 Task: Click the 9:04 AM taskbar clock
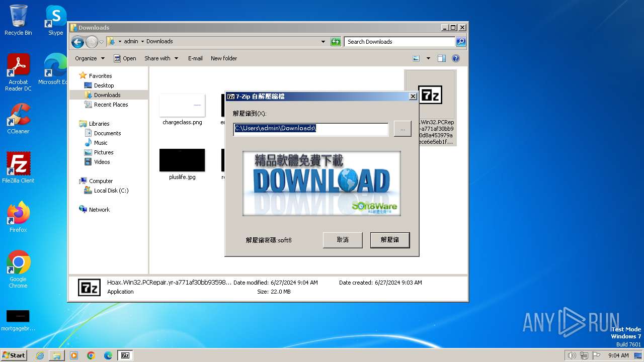pyautogui.click(x=618, y=355)
